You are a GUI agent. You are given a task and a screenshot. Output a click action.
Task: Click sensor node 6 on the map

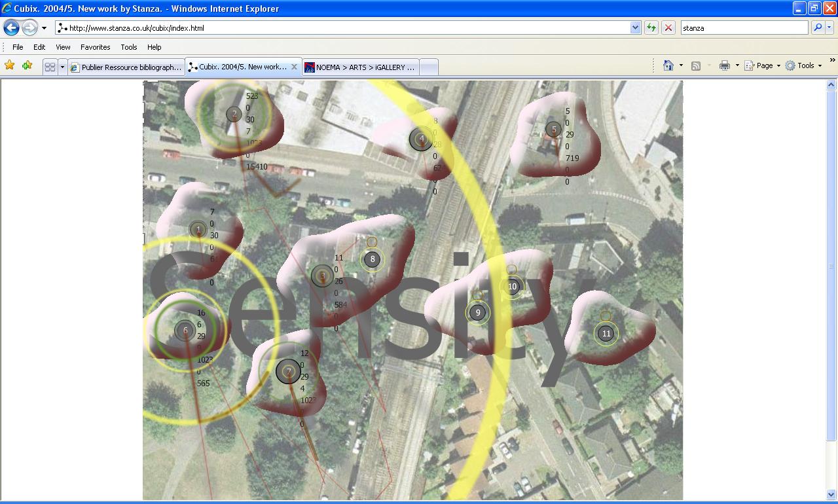[x=185, y=331]
